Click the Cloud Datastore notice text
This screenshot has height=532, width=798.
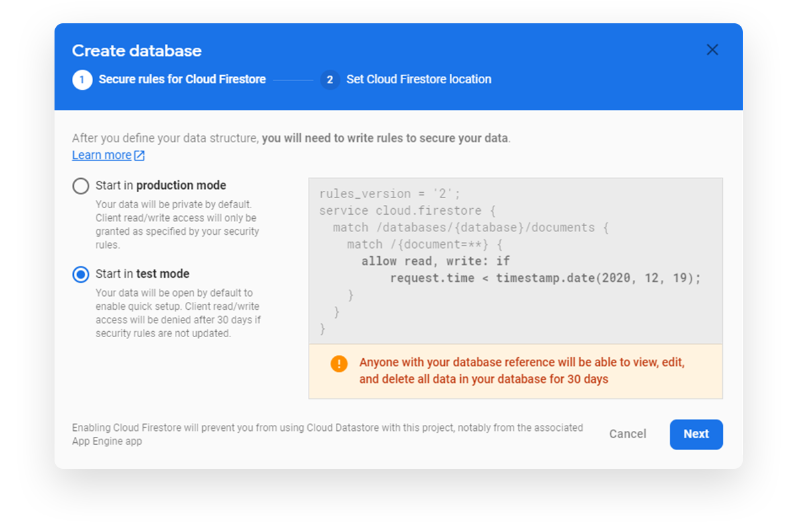(x=327, y=434)
